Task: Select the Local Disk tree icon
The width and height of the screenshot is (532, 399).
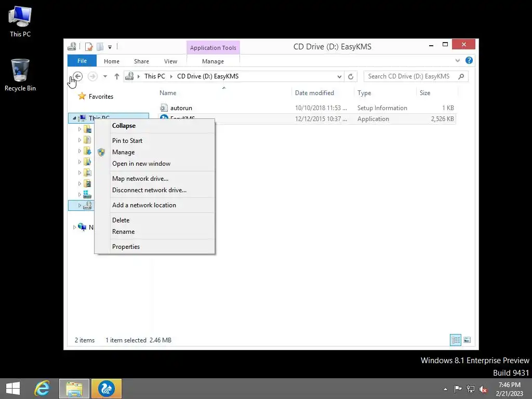Action: [x=87, y=194]
